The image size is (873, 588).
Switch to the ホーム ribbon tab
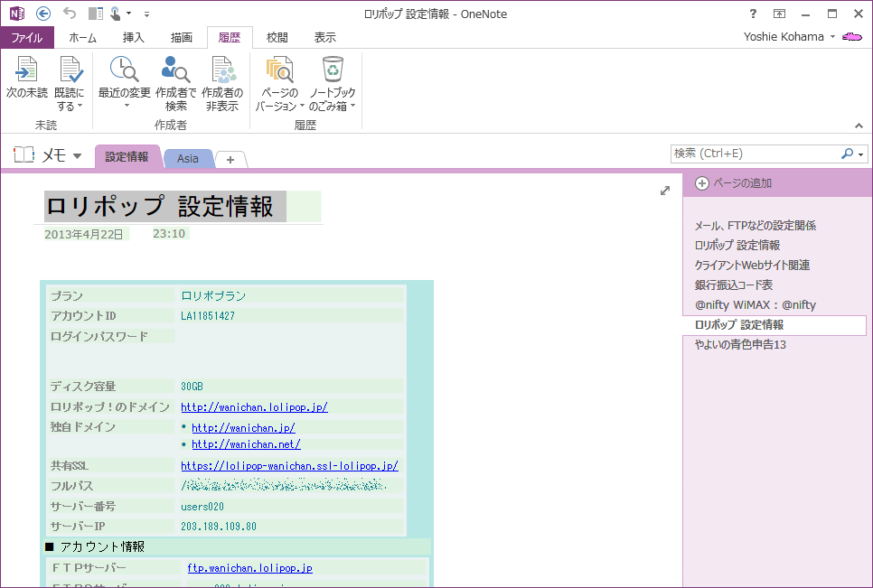[82, 37]
